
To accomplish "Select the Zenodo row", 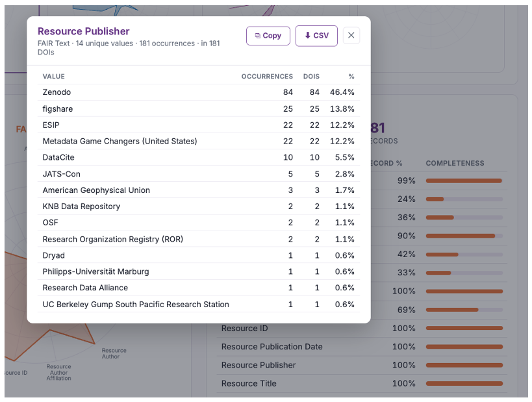I will click(x=199, y=92).
